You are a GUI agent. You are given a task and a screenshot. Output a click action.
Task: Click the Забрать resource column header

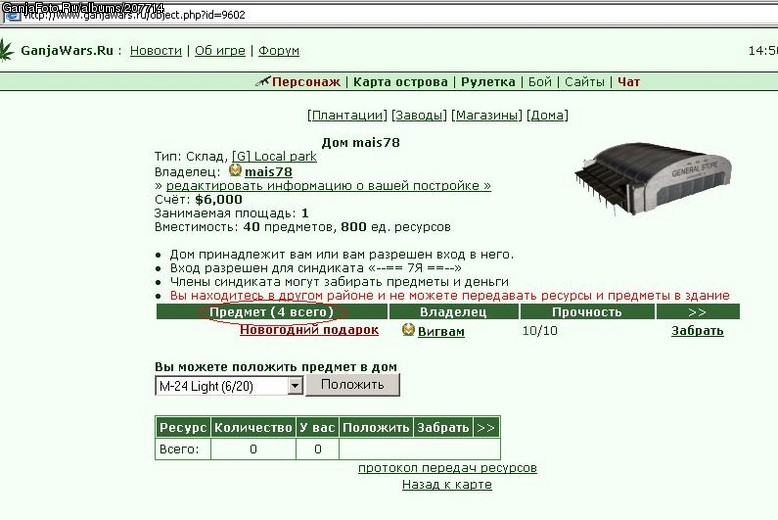click(x=443, y=428)
